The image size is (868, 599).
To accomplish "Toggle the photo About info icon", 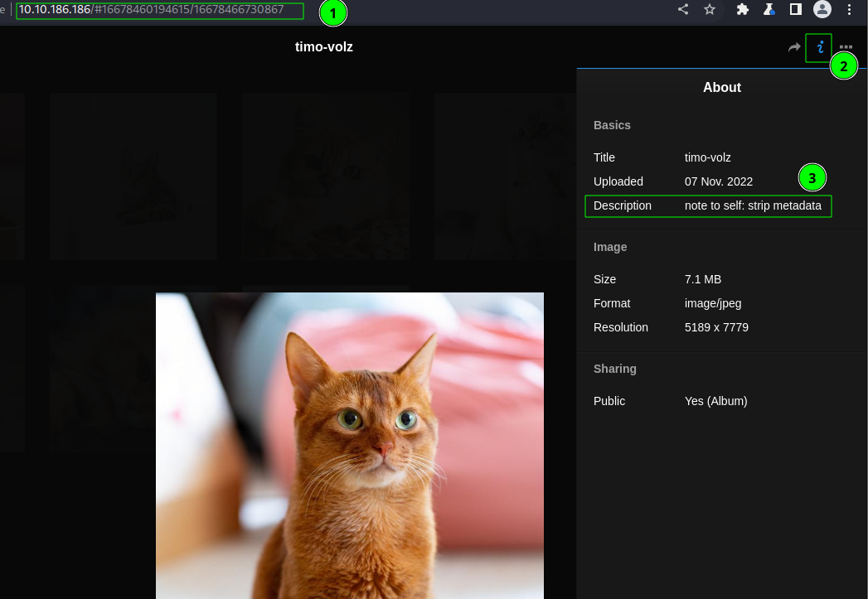I will coord(820,47).
